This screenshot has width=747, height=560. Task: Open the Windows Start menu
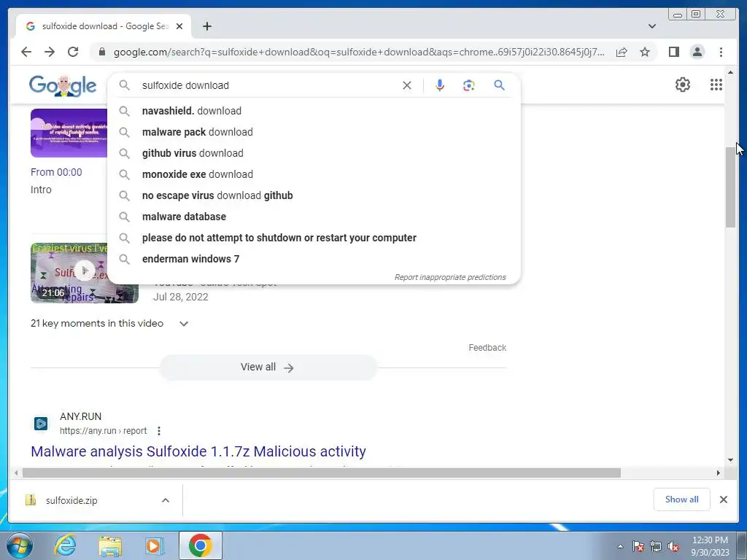pos(19,545)
